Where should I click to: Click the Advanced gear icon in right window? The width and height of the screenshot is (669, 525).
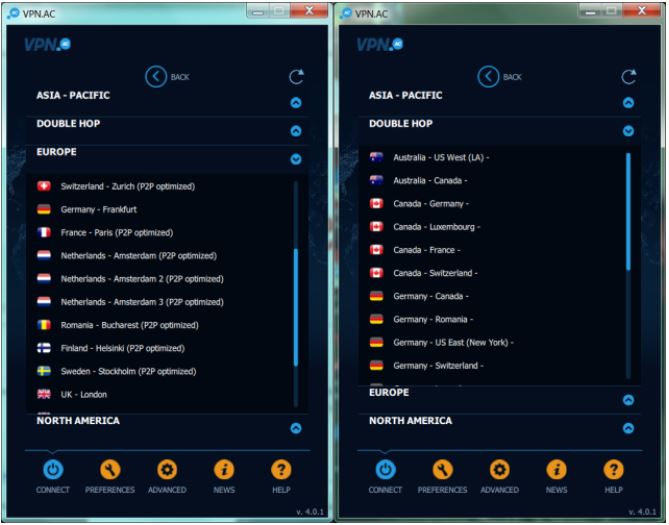500,470
